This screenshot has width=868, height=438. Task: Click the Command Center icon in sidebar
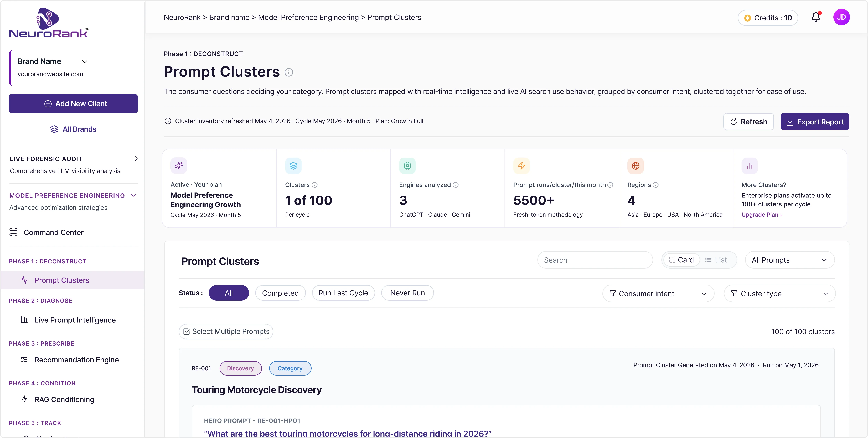(13, 232)
